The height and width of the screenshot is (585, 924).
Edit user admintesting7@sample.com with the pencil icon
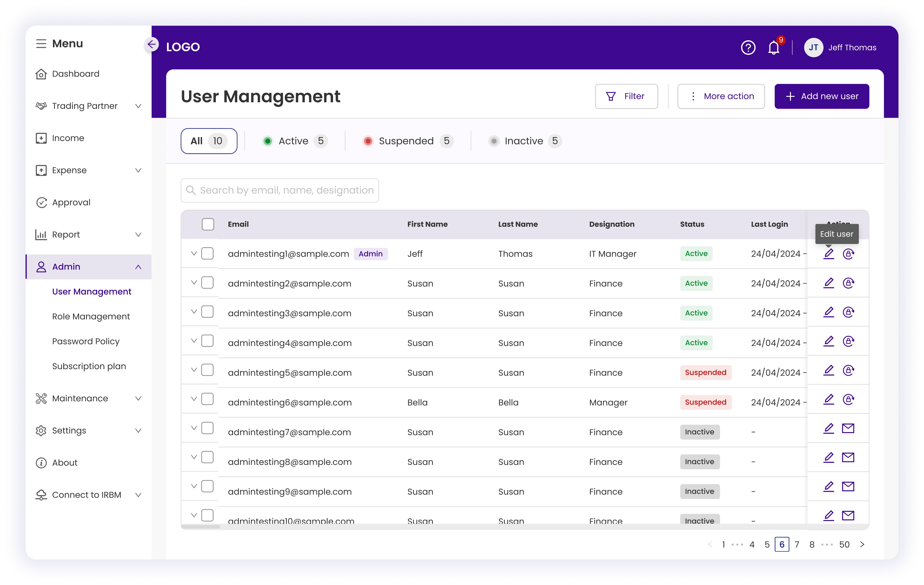coord(829,428)
